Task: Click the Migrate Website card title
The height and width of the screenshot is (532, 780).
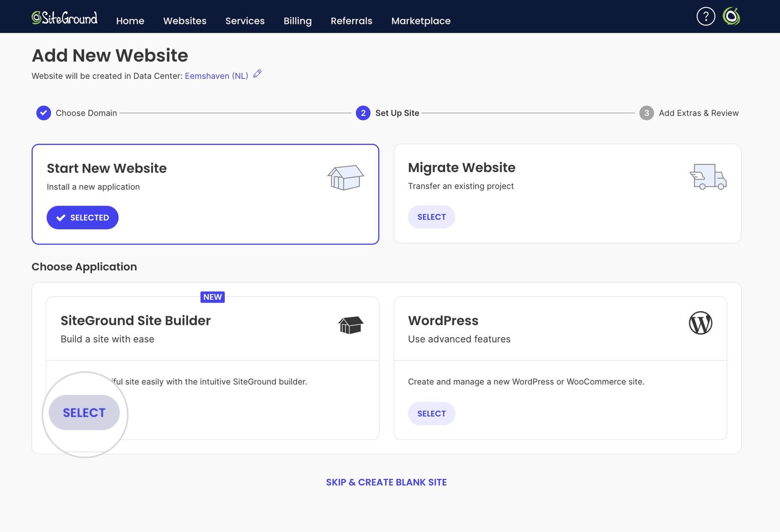Action: point(462,168)
